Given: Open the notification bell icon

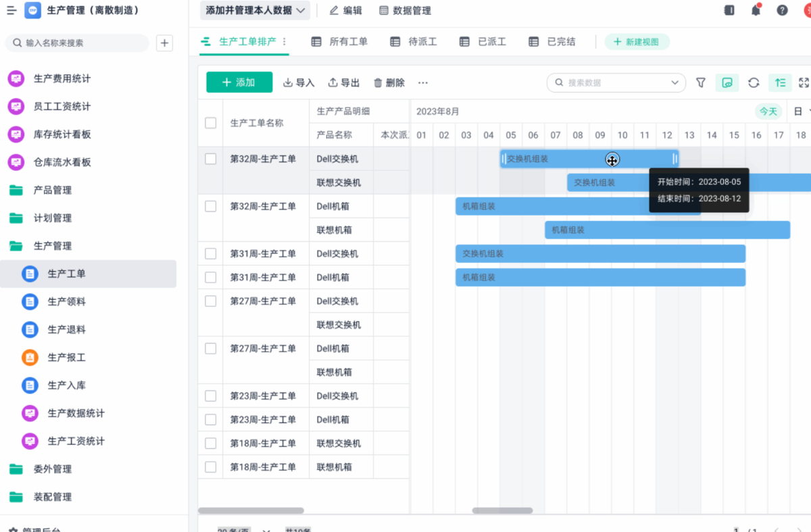Looking at the screenshot, I should [756, 10].
